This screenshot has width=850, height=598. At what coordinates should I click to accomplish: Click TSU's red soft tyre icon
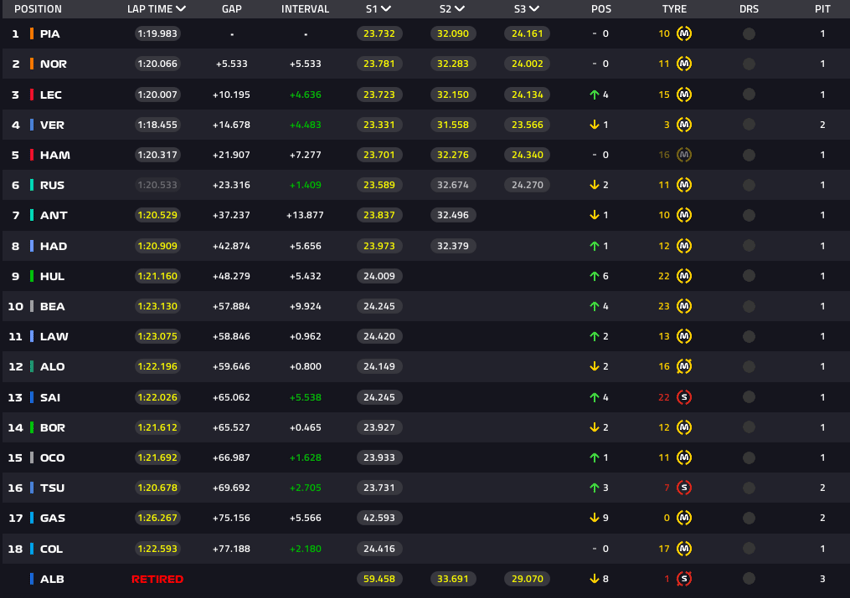684,487
